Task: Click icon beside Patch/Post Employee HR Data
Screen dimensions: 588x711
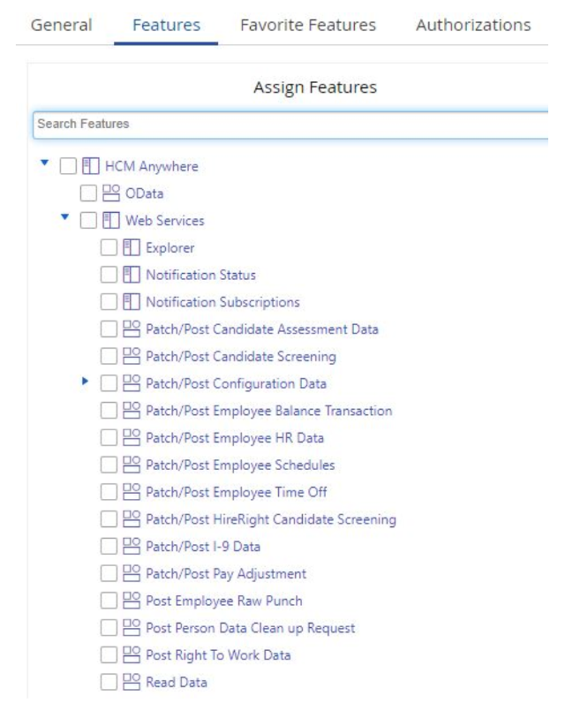Action: pos(132,438)
